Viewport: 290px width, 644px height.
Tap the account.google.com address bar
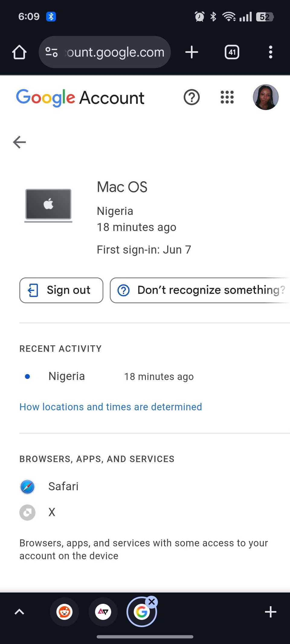point(105,52)
